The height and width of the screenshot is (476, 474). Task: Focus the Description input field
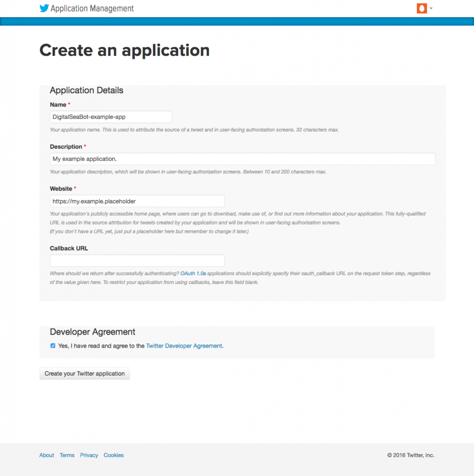tap(242, 159)
